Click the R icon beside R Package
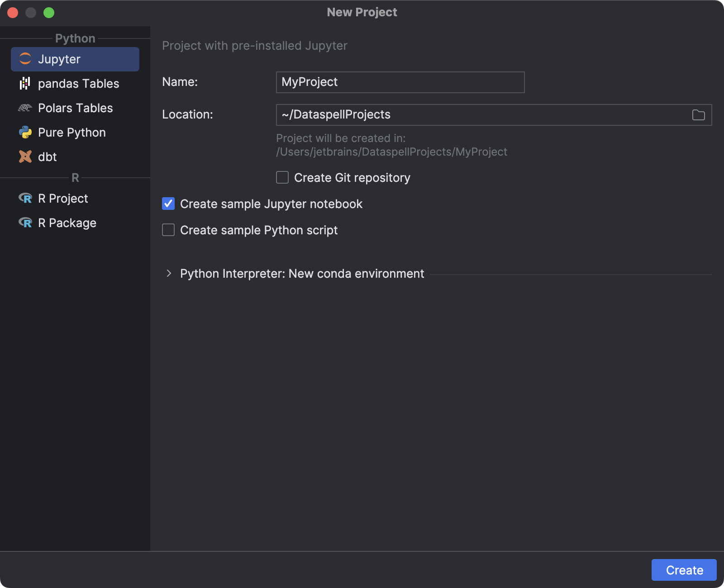 [25, 223]
